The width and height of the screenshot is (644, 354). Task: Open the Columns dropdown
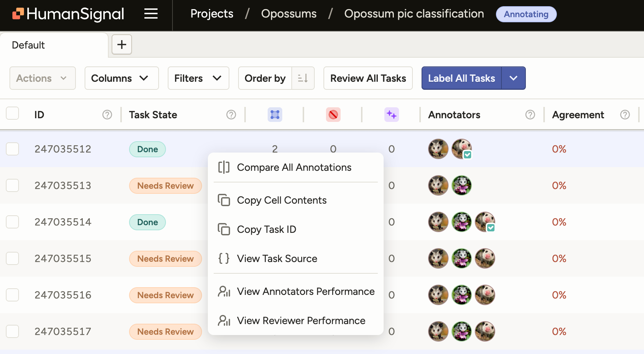[122, 78]
